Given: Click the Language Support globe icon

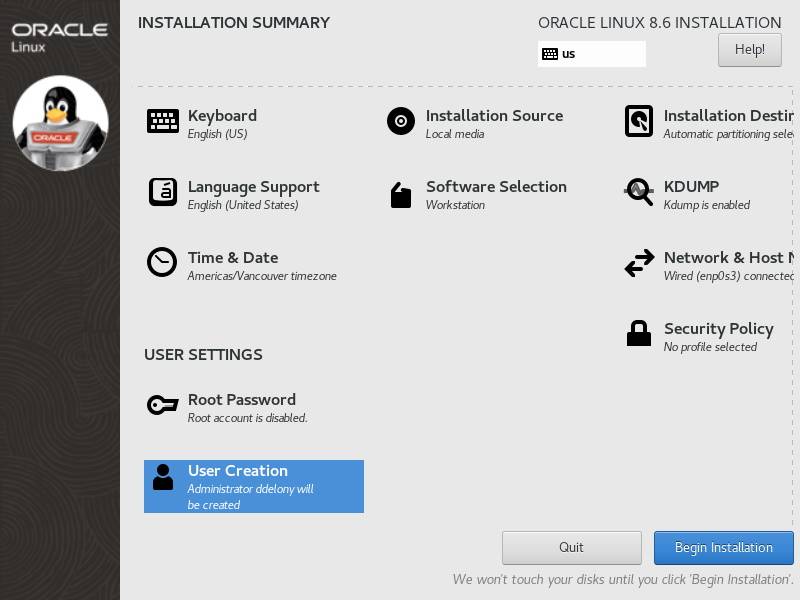Looking at the screenshot, I should (161, 191).
